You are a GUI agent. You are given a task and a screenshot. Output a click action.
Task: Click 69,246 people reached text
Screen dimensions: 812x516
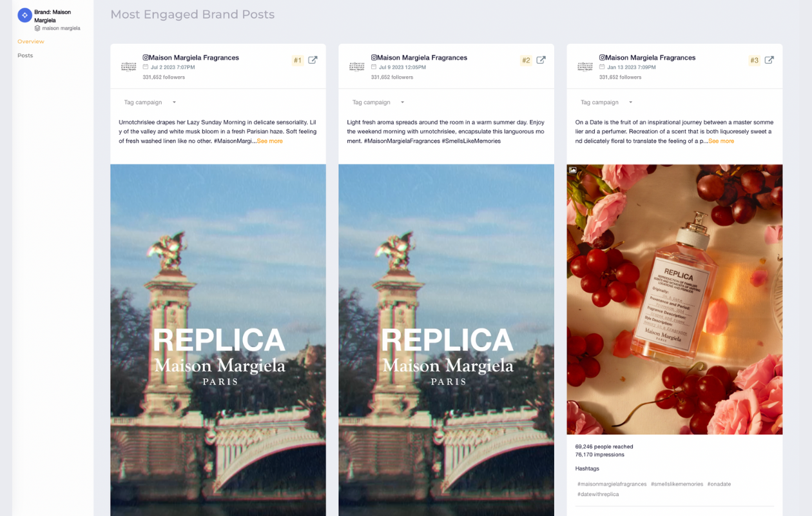point(604,446)
